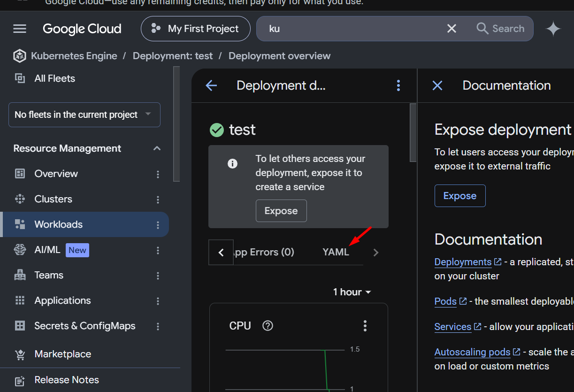Open Release Notes in the sidebar
574x392 pixels.
click(67, 380)
